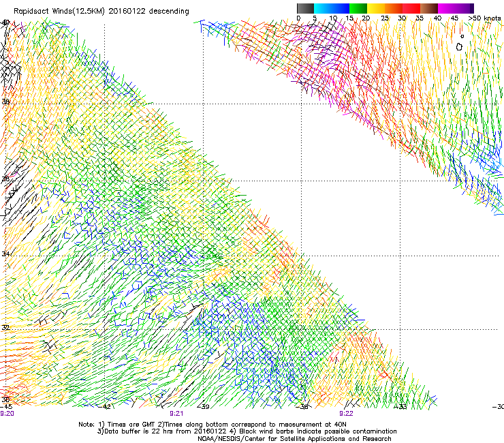Image resolution: width=504 pixels, height=443 pixels.
Task: Click the yellow 20-25 knots legend segment
Action: tap(376, 8)
